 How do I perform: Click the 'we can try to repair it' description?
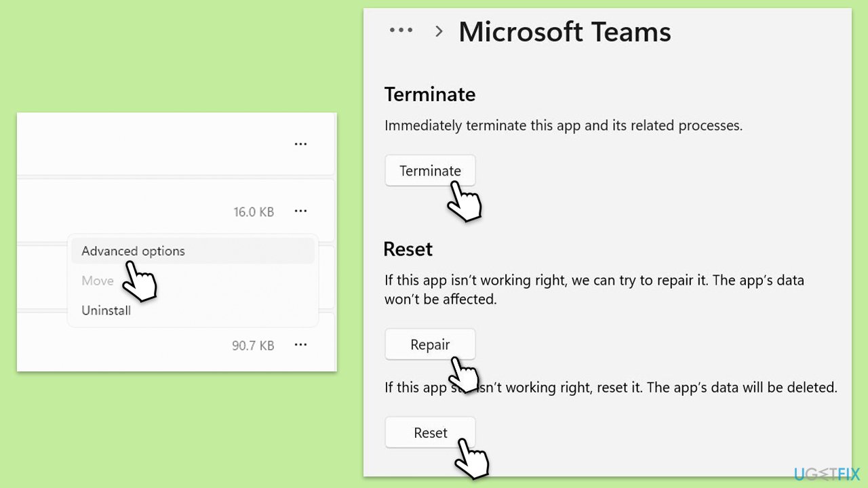tap(594, 289)
